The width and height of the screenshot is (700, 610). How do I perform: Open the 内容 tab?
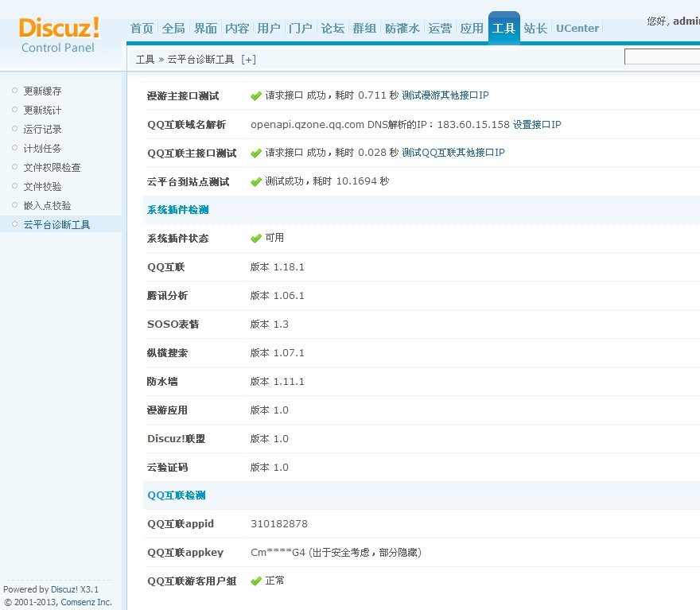pyautogui.click(x=237, y=29)
